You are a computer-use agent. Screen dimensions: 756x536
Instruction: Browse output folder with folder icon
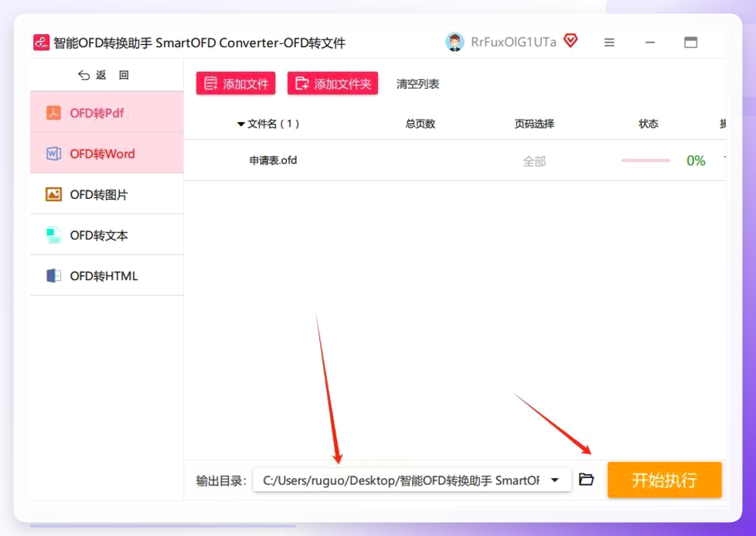click(x=586, y=479)
